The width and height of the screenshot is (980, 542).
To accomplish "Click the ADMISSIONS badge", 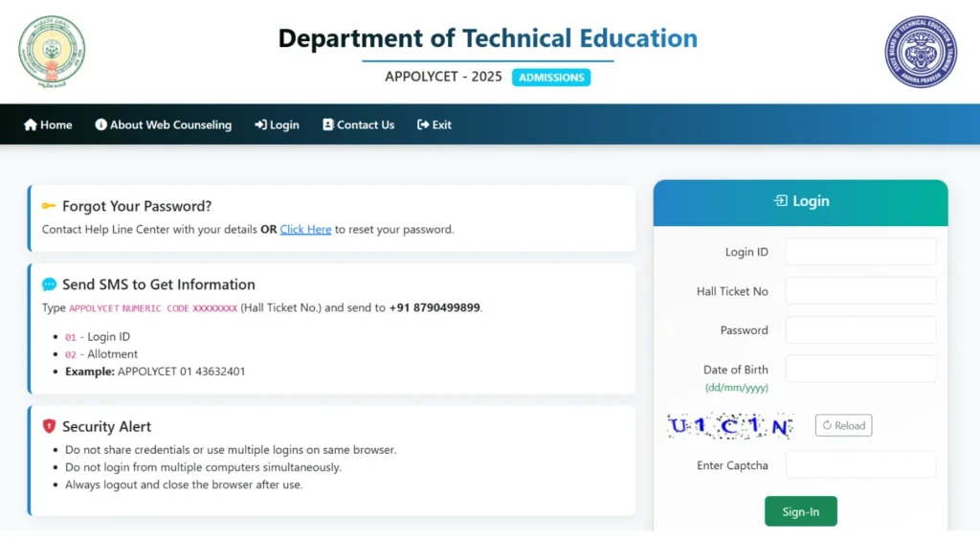I will tap(551, 78).
